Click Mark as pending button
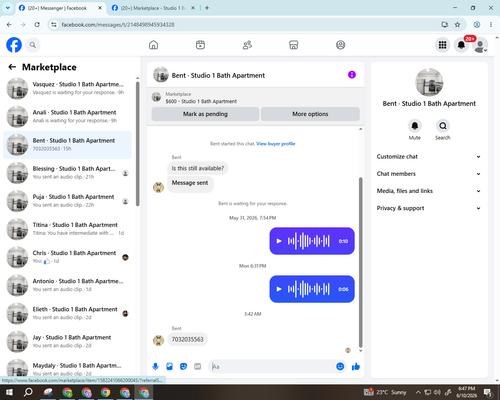 [205, 114]
